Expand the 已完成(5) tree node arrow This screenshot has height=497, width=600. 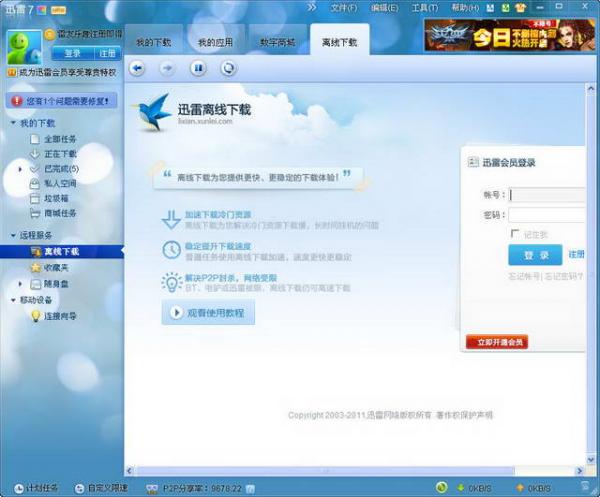21,169
